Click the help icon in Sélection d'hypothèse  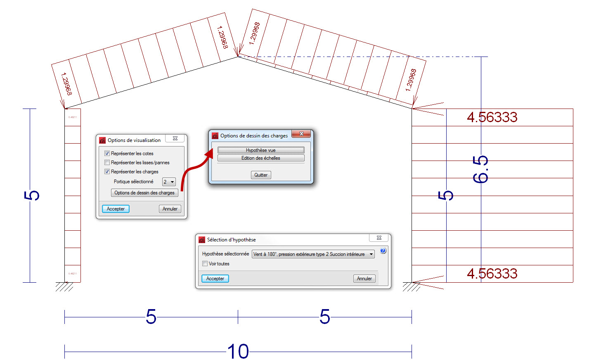pos(383,251)
